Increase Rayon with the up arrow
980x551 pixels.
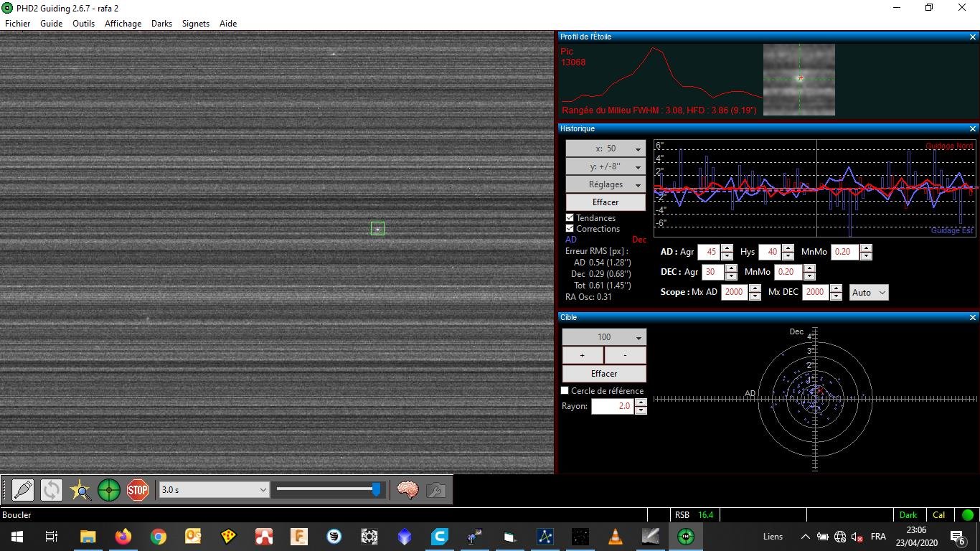641,402
